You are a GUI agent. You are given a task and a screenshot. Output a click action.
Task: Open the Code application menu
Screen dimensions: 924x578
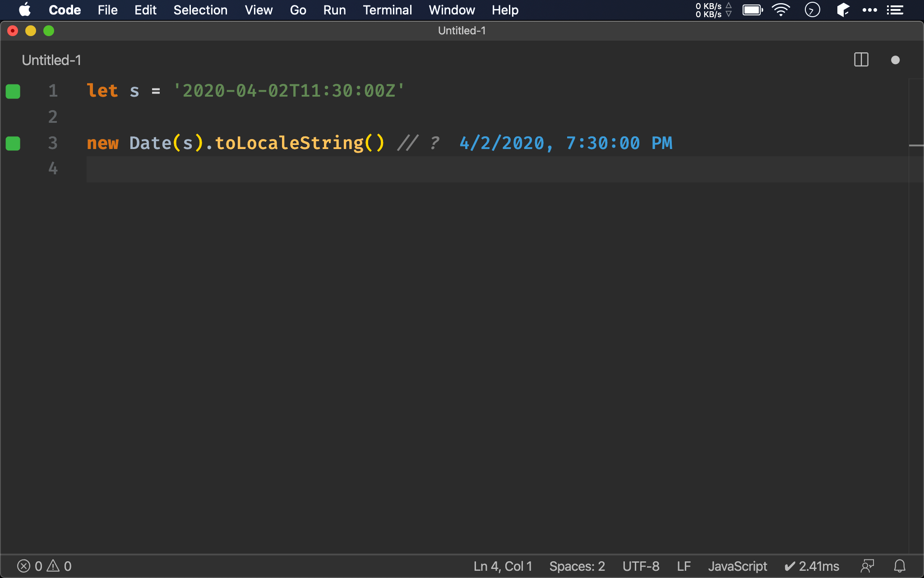[x=65, y=10]
